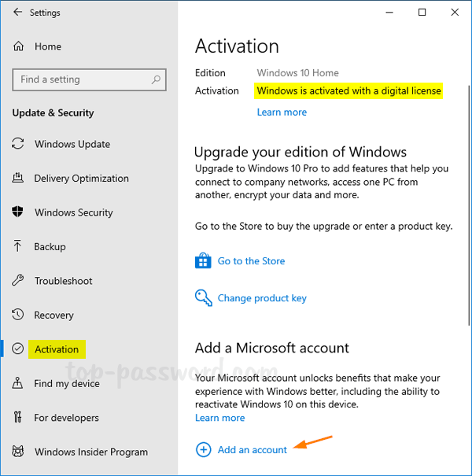Select the Recovery clock icon

tap(17, 315)
